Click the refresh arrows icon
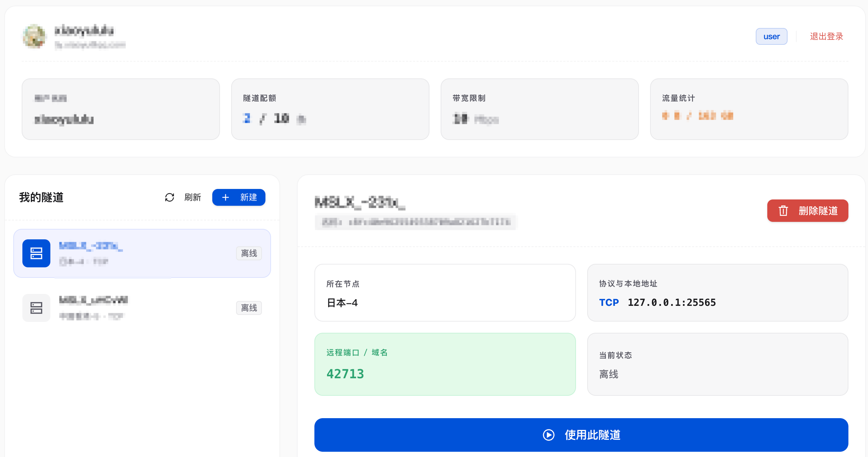The width and height of the screenshot is (868, 457). point(170,197)
